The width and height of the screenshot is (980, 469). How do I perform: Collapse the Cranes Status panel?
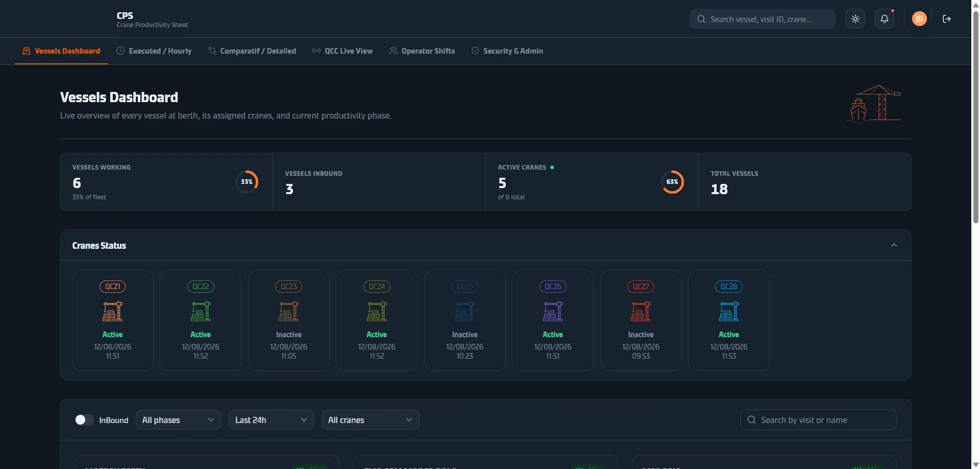click(x=894, y=245)
